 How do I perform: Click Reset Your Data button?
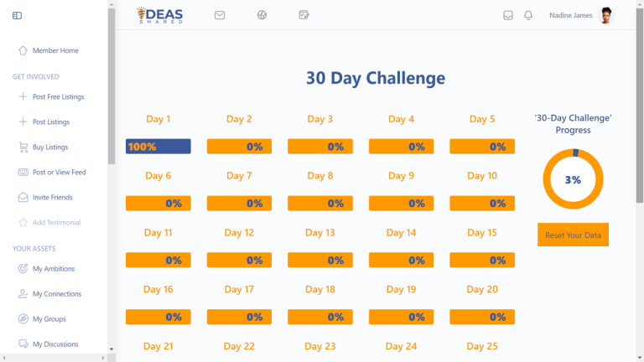(x=573, y=235)
